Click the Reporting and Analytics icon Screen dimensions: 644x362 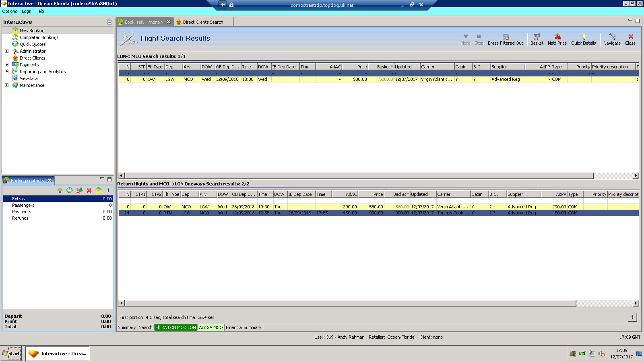tap(15, 72)
